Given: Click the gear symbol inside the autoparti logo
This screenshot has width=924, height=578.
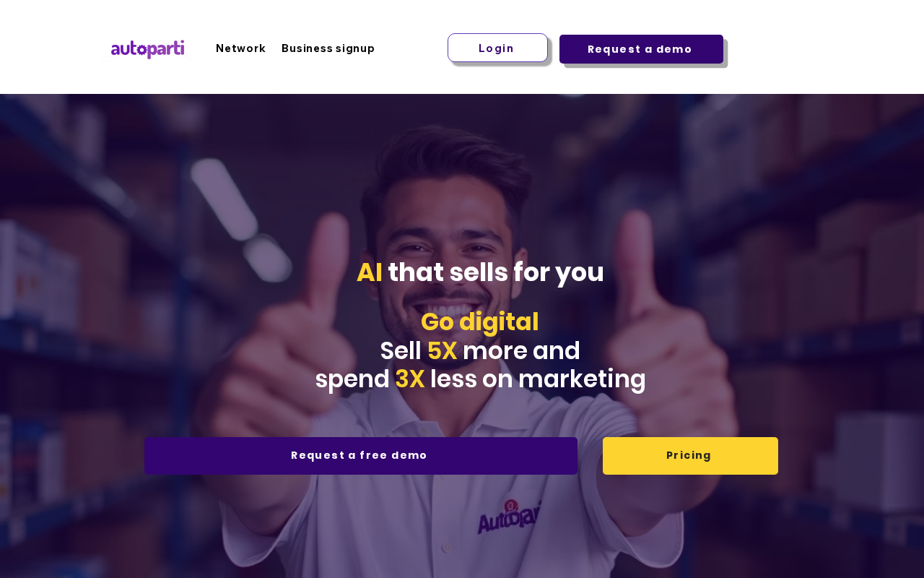Looking at the screenshot, I should click(143, 50).
